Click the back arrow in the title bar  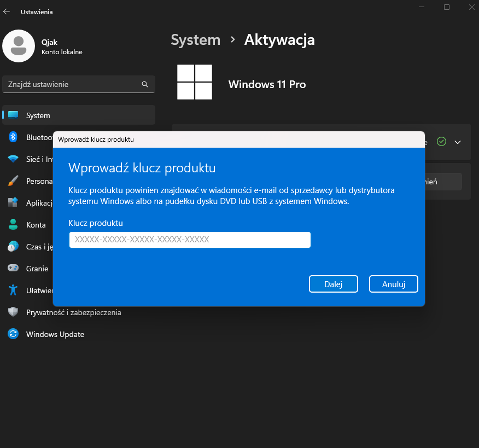[7, 11]
